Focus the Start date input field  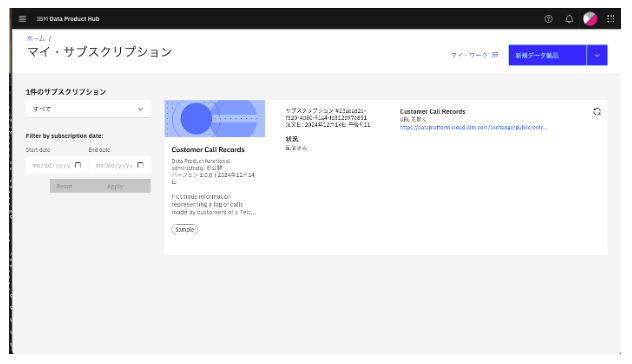coord(57,165)
